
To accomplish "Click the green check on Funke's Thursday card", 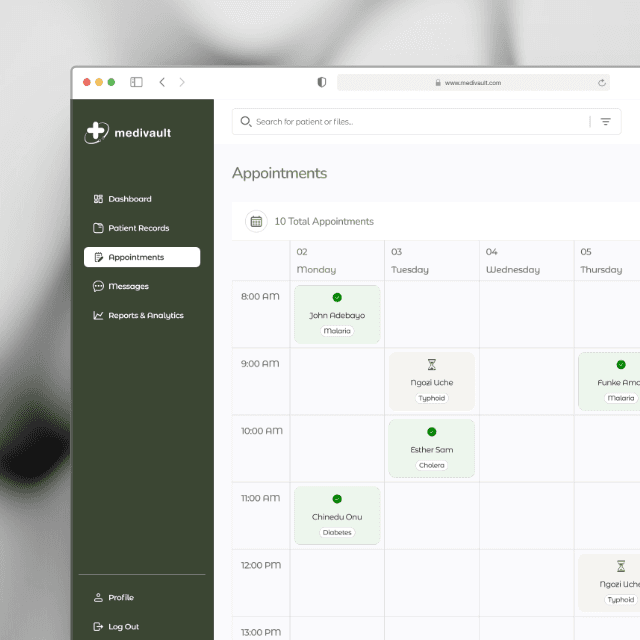I will (x=621, y=364).
